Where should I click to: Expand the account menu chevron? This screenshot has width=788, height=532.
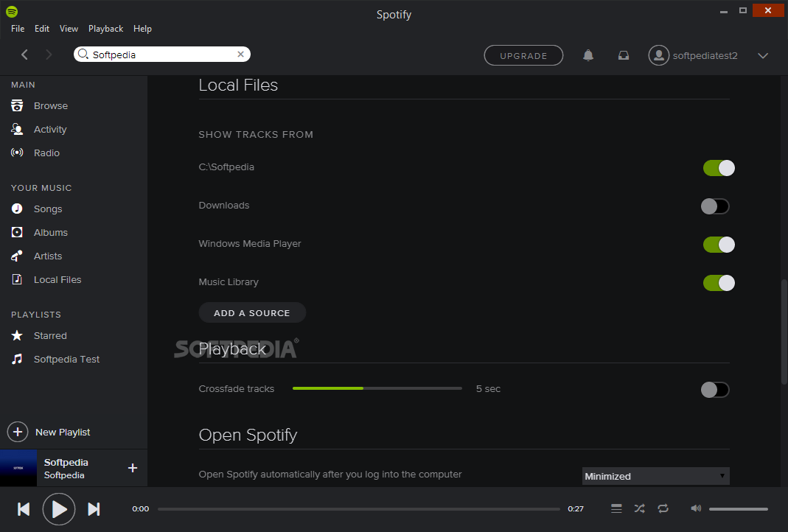tap(763, 55)
